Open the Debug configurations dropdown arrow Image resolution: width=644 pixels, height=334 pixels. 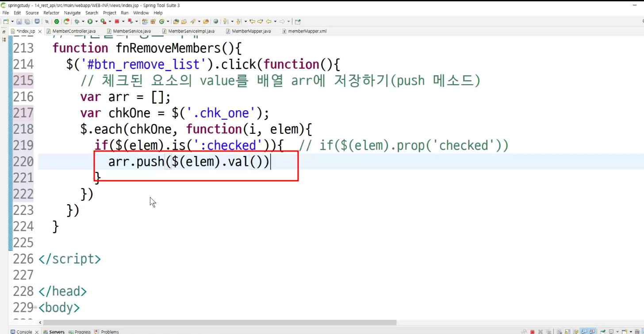83,21
